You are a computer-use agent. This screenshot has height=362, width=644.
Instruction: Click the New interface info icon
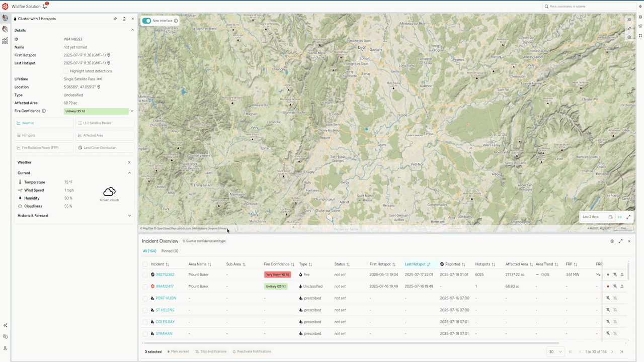(x=176, y=21)
